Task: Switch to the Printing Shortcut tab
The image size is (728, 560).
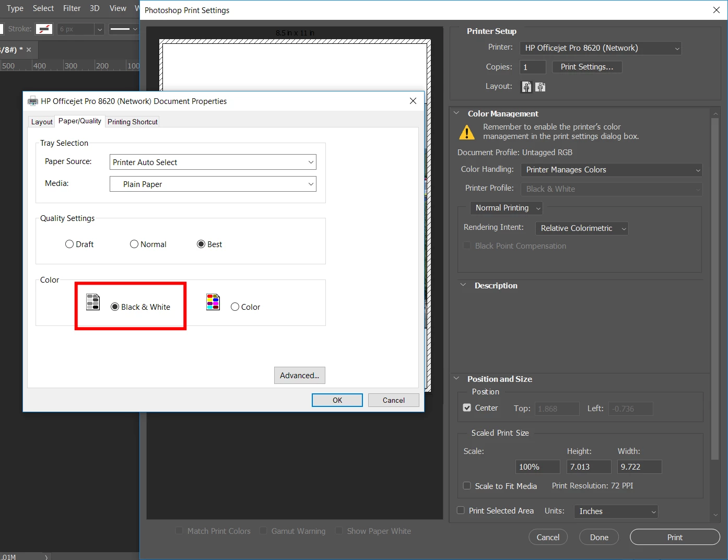Action: pyautogui.click(x=133, y=122)
